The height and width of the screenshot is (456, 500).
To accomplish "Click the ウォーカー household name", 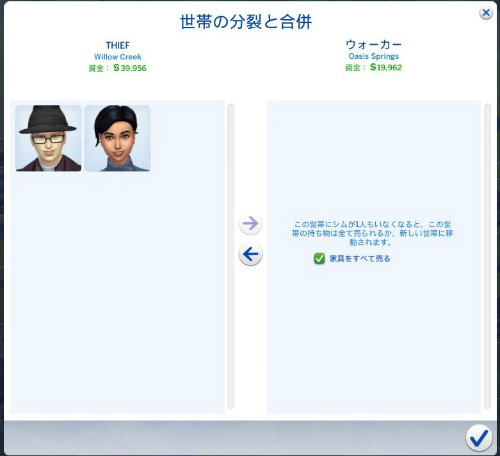I will [374, 44].
